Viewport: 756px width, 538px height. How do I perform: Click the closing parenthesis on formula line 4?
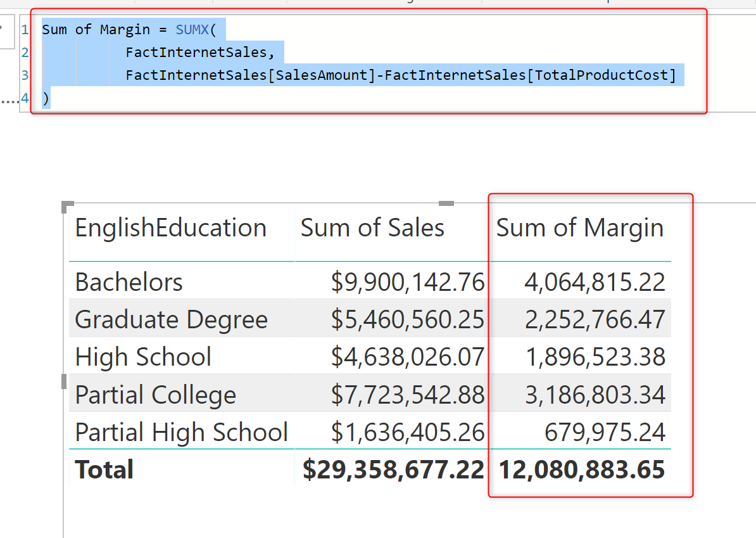(x=46, y=98)
